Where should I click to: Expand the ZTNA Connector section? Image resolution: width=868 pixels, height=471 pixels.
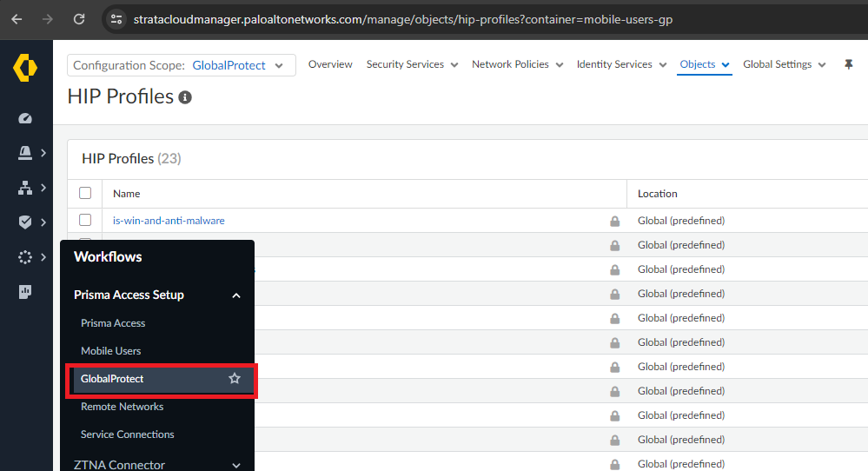point(235,466)
